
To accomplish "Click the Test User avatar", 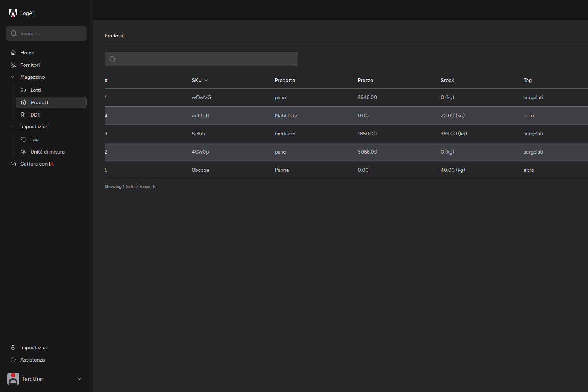I will (13, 379).
